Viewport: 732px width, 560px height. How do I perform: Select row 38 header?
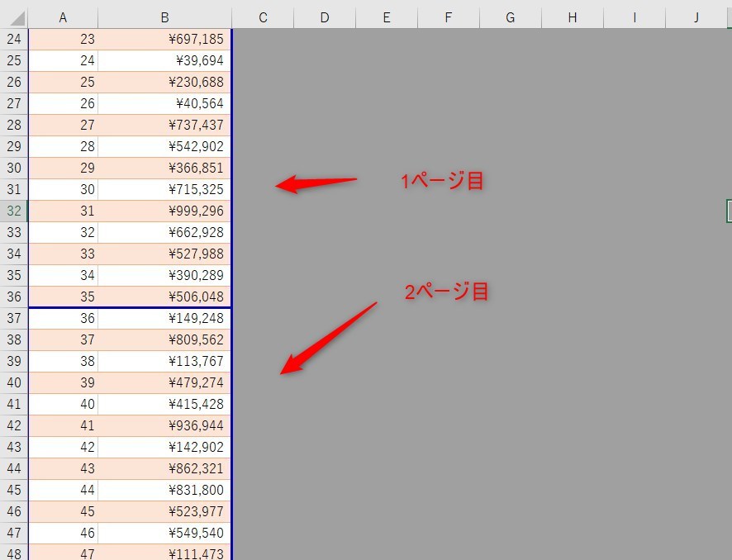pyautogui.click(x=14, y=339)
